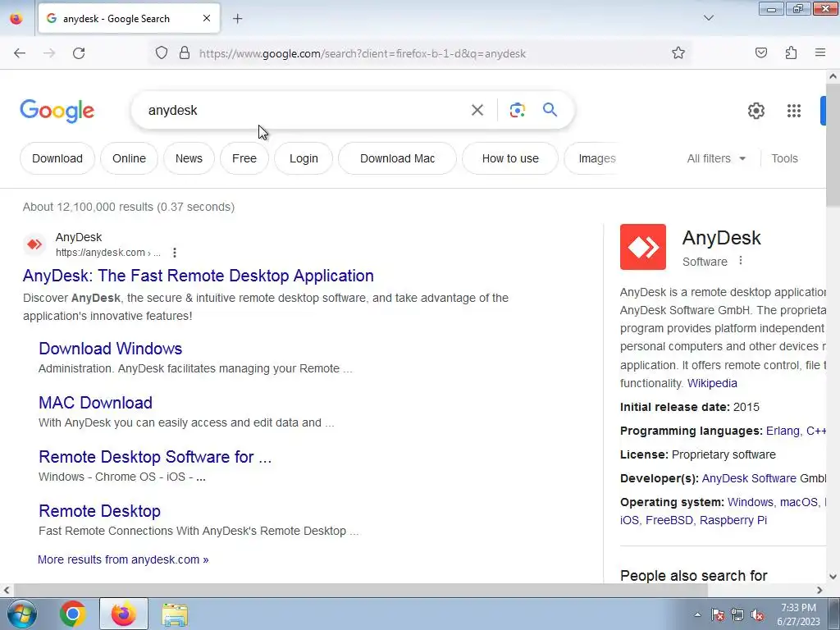Expand the All filters dropdown

click(716, 158)
